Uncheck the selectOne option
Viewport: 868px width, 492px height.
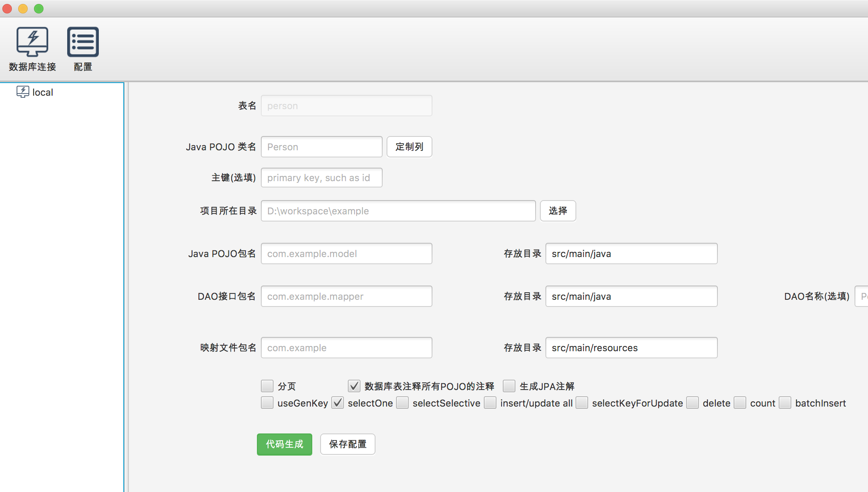pyautogui.click(x=338, y=403)
